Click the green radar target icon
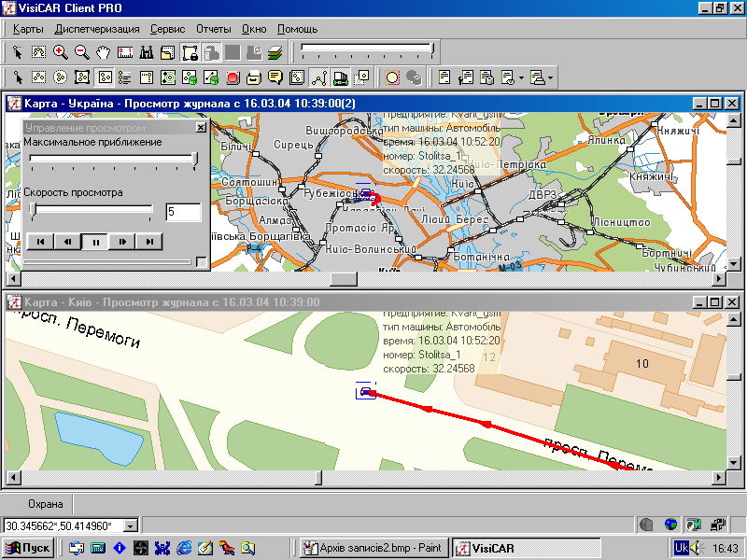 (x=168, y=77)
